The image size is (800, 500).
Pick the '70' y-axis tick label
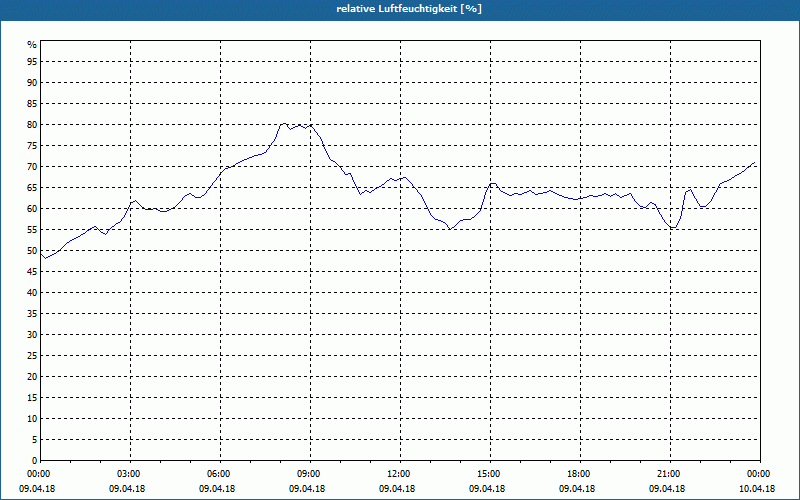point(32,167)
